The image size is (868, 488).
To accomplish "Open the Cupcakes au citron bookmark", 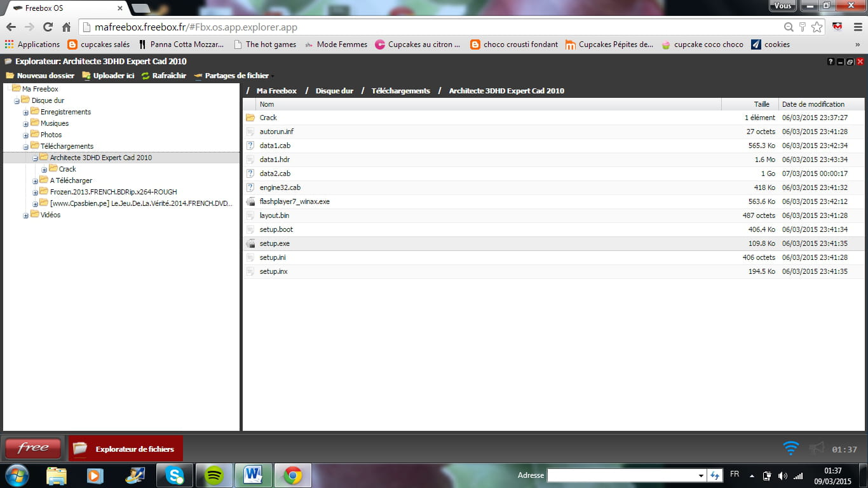I will pos(419,44).
